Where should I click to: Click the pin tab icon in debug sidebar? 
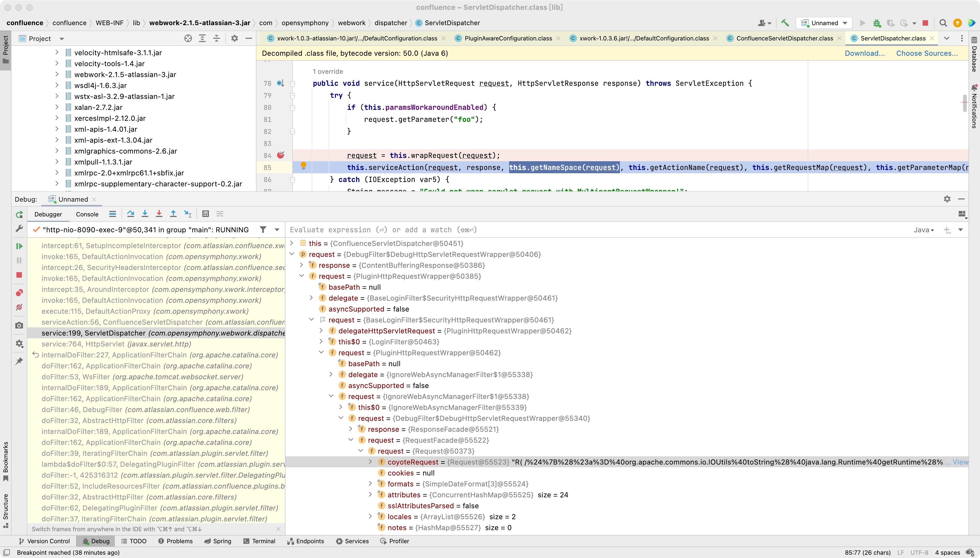(x=19, y=361)
